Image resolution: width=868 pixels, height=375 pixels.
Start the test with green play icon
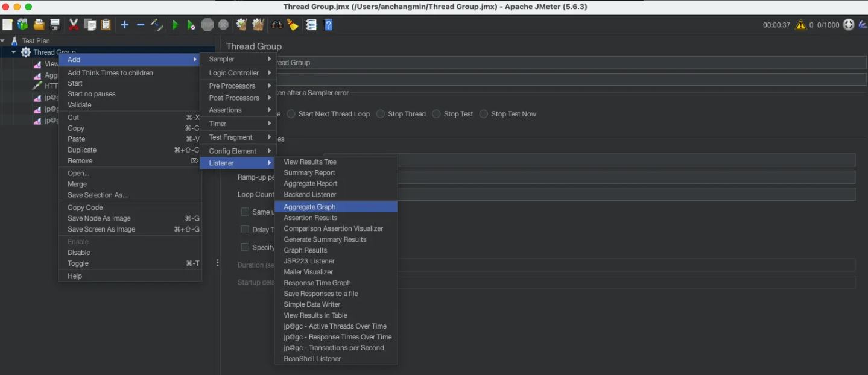tap(176, 25)
